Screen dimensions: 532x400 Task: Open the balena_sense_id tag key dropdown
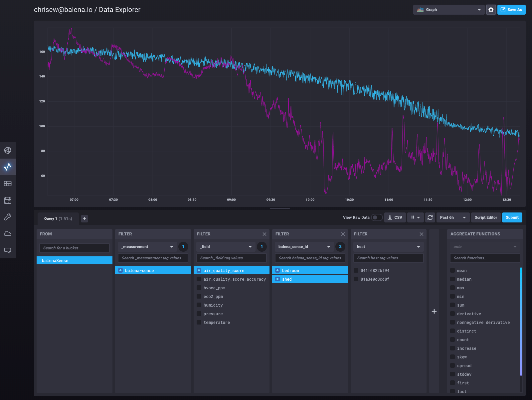click(304, 247)
